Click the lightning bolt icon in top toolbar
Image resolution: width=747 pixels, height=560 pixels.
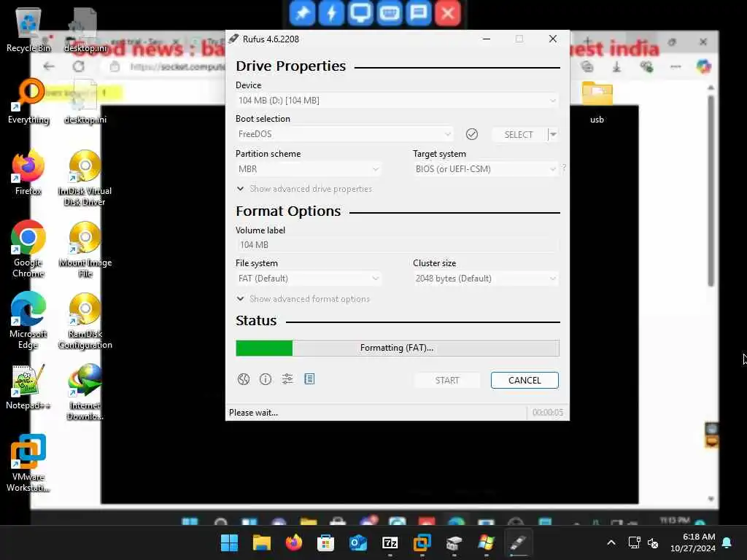click(x=332, y=13)
